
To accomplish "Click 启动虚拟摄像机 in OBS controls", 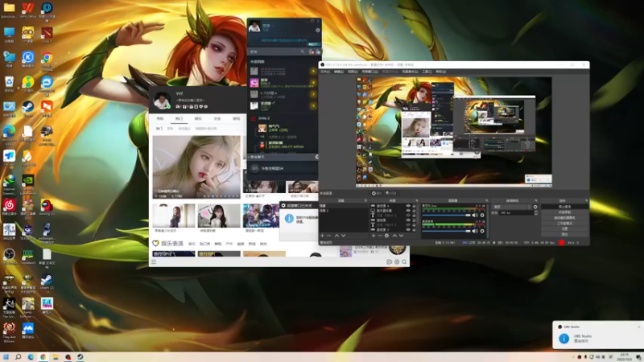I will (x=565, y=218).
